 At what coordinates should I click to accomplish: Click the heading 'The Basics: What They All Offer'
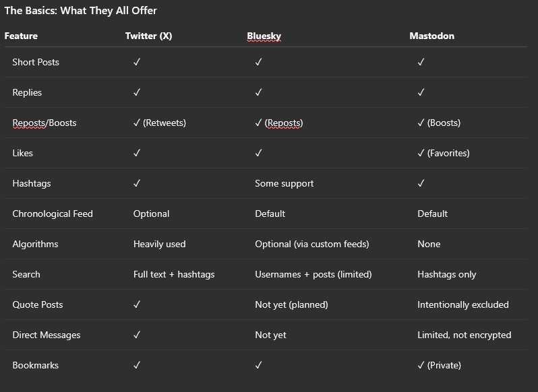pyautogui.click(x=81, y=11)
